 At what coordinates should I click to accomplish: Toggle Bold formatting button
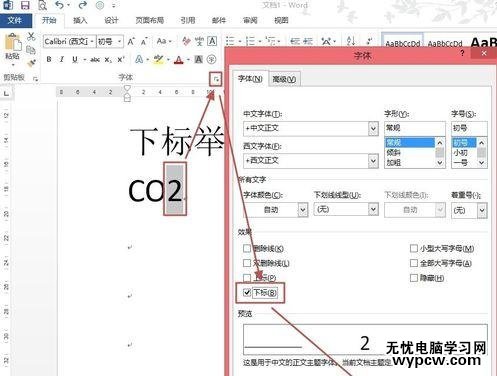point(49,60)
